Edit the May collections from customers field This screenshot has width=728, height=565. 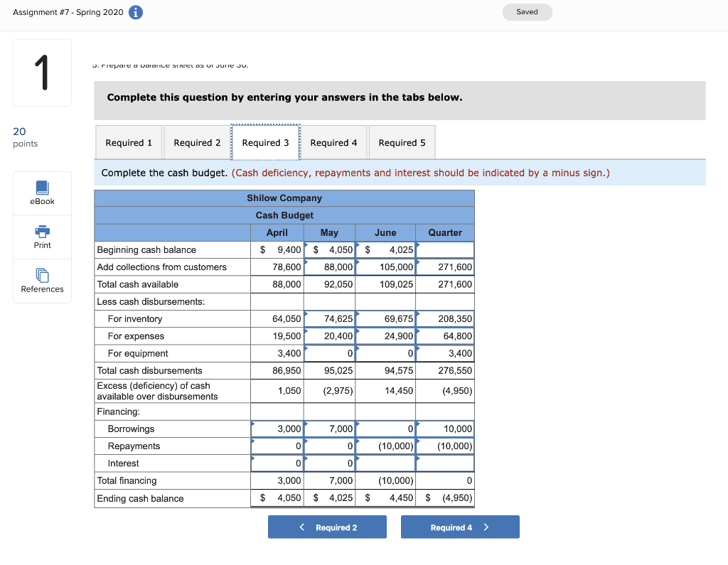pos(330,267)
